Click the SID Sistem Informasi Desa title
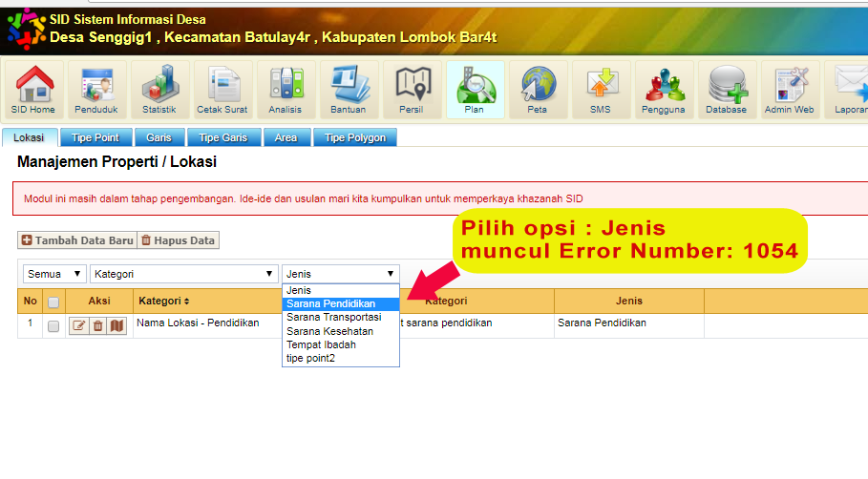Viewport: 868px width, 479px height. tap(128, 19)
